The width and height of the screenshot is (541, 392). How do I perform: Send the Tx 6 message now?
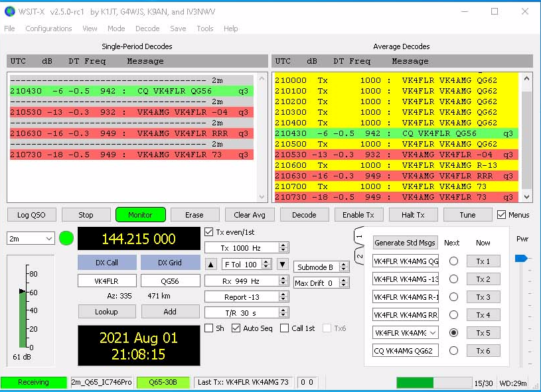pyautogui.click(x=483, y=351)
